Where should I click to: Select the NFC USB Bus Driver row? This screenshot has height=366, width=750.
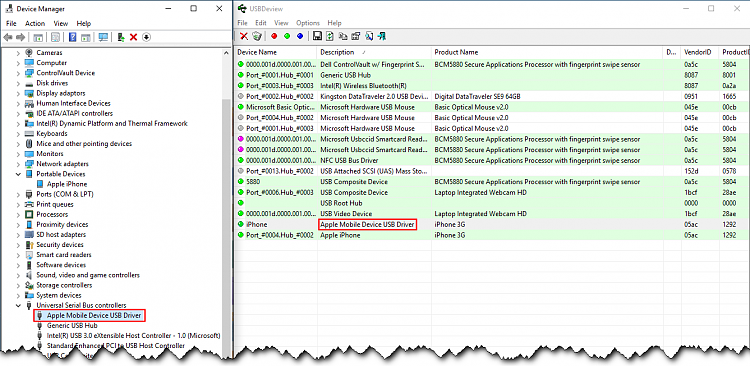[x=492, y=160]
